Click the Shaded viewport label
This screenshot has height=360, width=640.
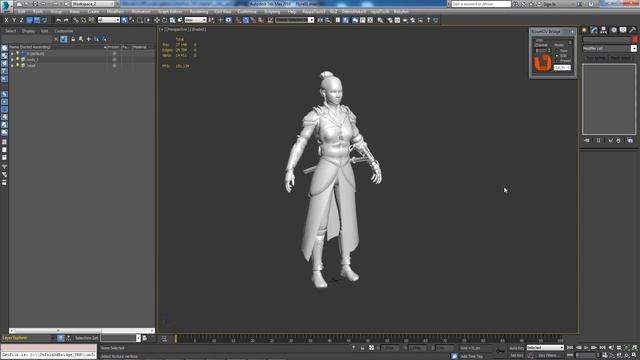198,29
